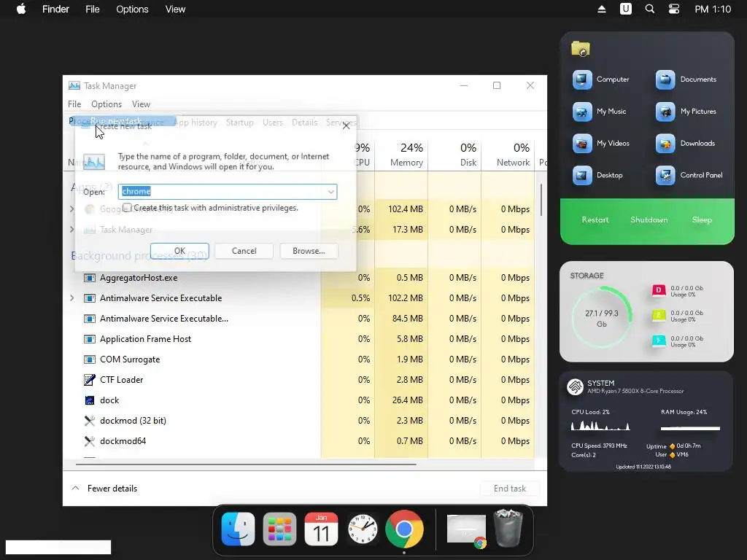Click the Shutdown button in widget
747x560 pixels.
pos(649,220)
